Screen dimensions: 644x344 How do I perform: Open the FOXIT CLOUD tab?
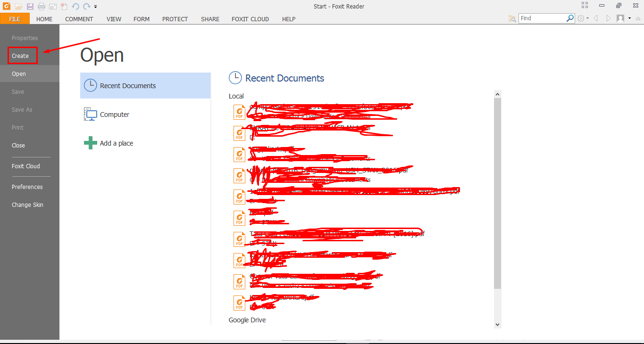[x=250, y=19]
